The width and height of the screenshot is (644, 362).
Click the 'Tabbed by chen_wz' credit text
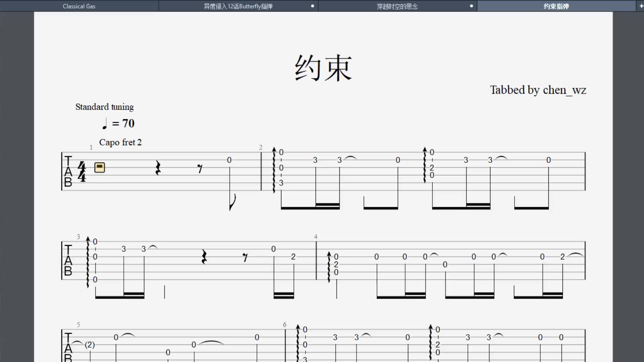[538, 90]
